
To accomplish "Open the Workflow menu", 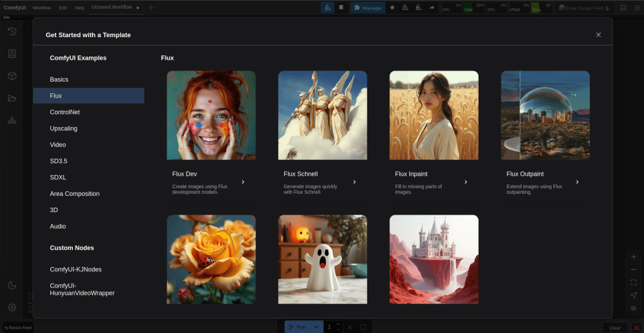I will 42,8.
